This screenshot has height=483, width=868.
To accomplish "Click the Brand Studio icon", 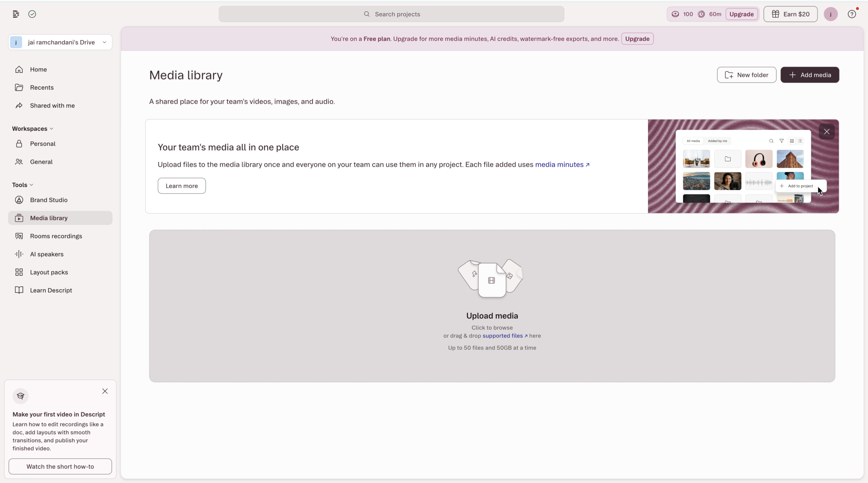I will point(19,200).
